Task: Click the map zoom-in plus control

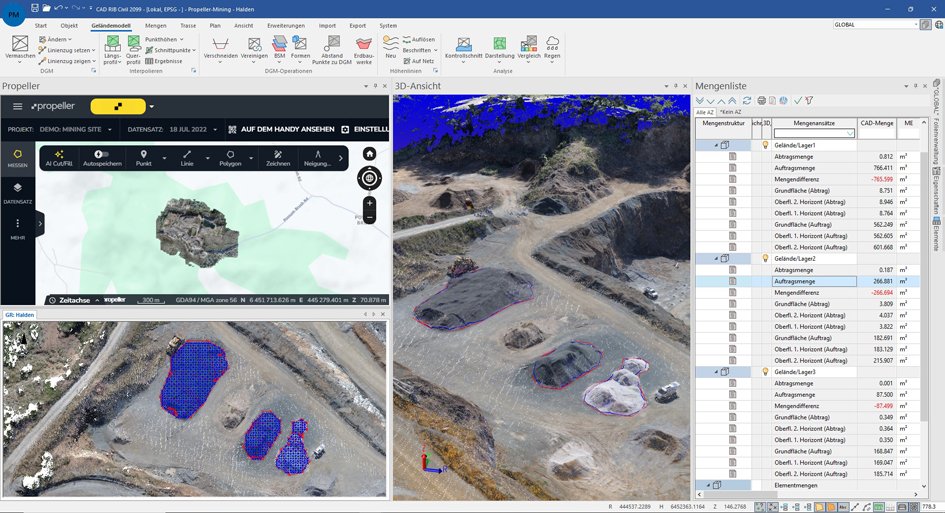Action: tap(369, 203)
